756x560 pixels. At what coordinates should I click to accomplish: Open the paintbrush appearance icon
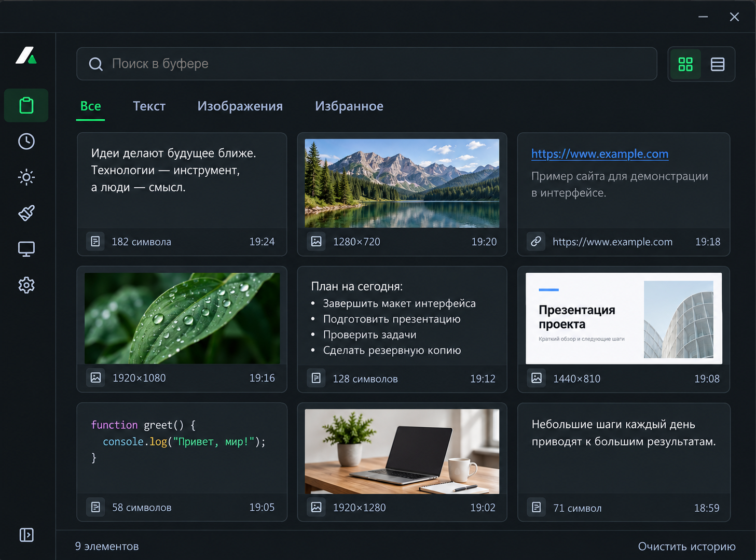(26, 213)
